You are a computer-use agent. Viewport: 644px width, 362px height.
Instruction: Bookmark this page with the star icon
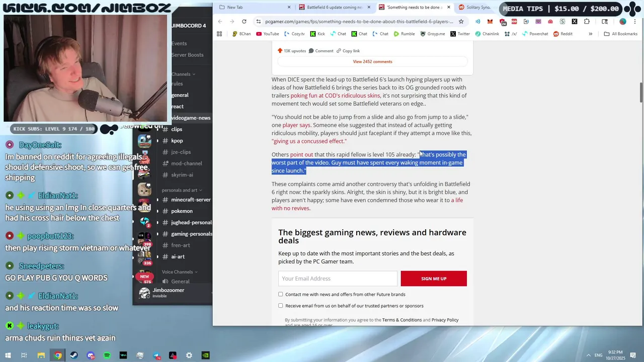[x=461, y=22]
